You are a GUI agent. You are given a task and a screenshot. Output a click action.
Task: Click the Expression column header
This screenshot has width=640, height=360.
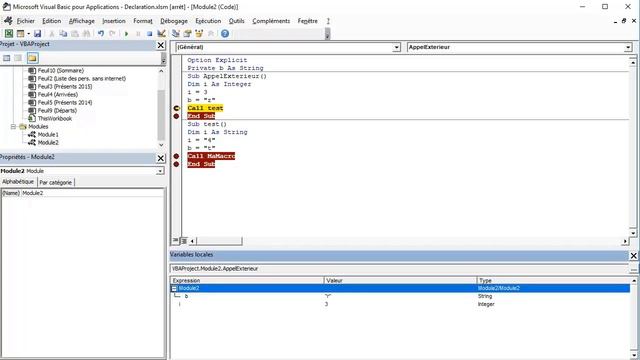(x=247, y=280)
